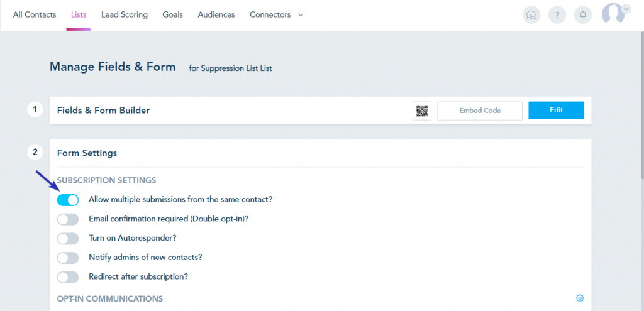Click the user profile avatar
The height and width of the screenshot is (311, 644).
click(613, 14)
